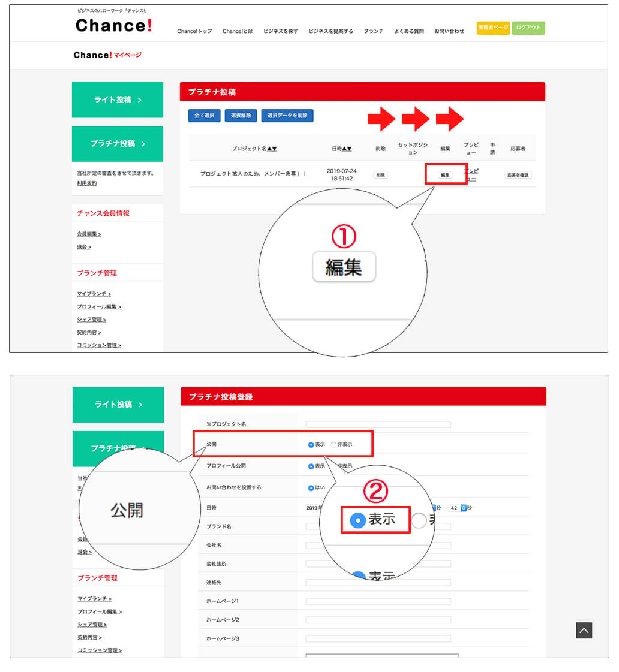
Task: Go to よくある質問 in the top menu
Action: point(408,31)
